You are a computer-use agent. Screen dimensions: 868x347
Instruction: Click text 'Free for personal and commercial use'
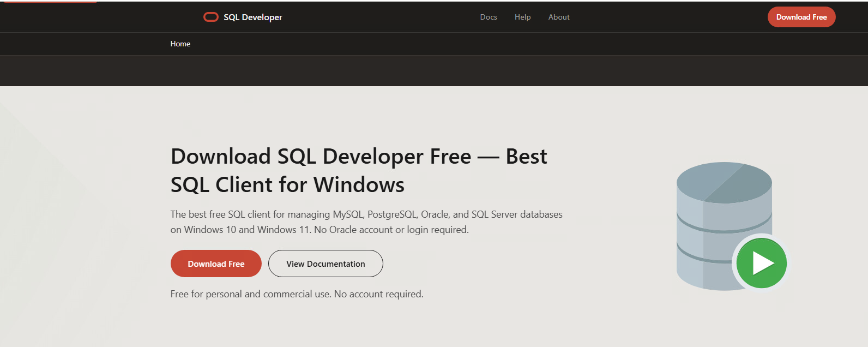pyautogui.click(x=250, y=294)
